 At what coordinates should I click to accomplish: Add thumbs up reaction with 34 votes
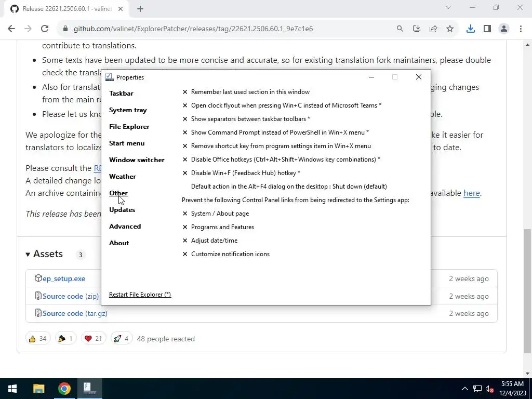click(x=37, y=339)
